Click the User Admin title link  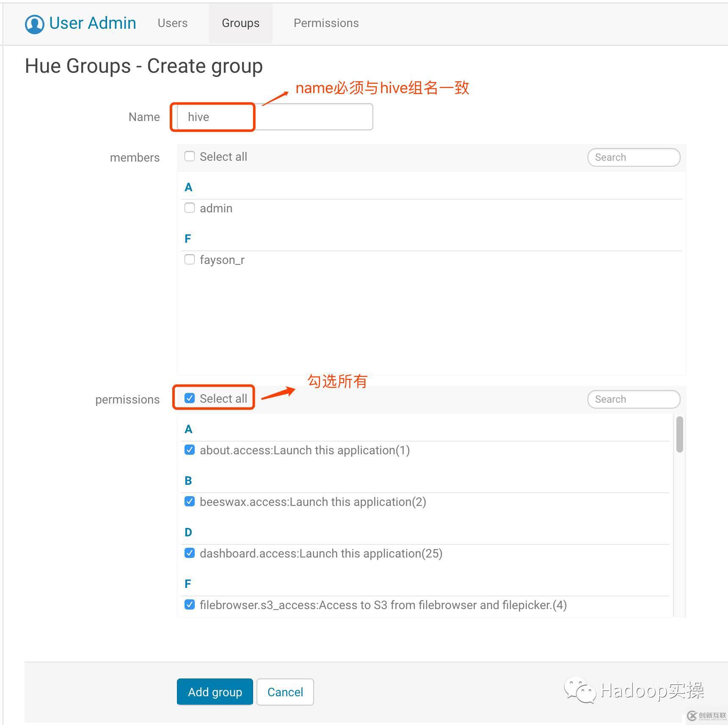pos(93,23)
